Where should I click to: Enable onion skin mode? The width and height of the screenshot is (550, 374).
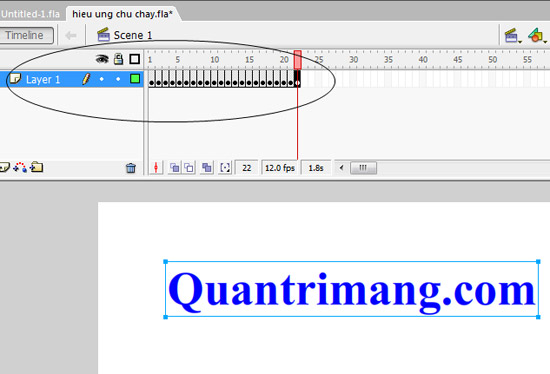(174, 168)
